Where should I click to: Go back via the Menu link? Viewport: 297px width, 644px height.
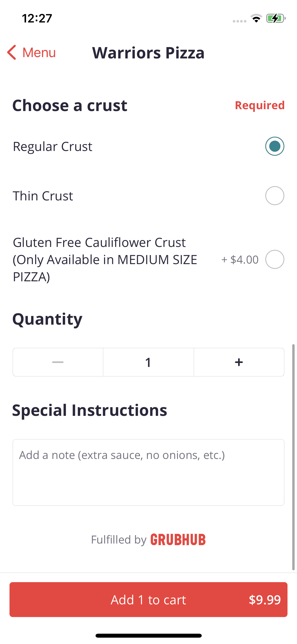pyautogui.click(x=39, y=53)
